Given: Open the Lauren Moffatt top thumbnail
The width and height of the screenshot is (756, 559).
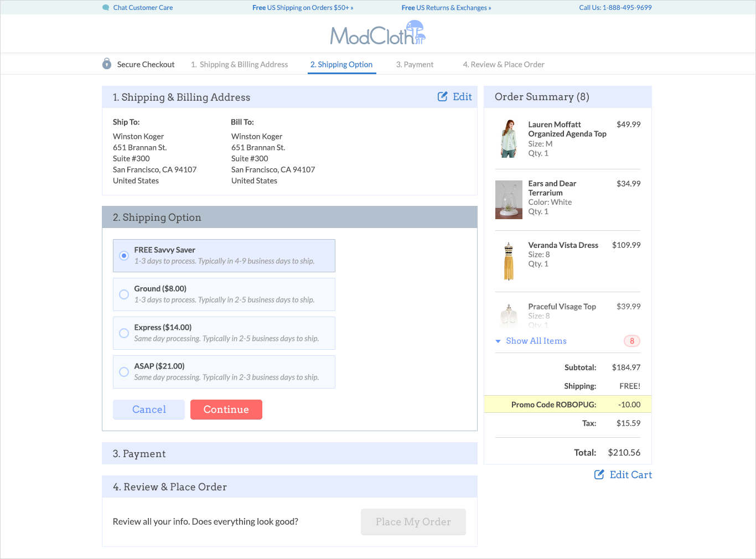Looking at the screenshot, I should point(509,138).
